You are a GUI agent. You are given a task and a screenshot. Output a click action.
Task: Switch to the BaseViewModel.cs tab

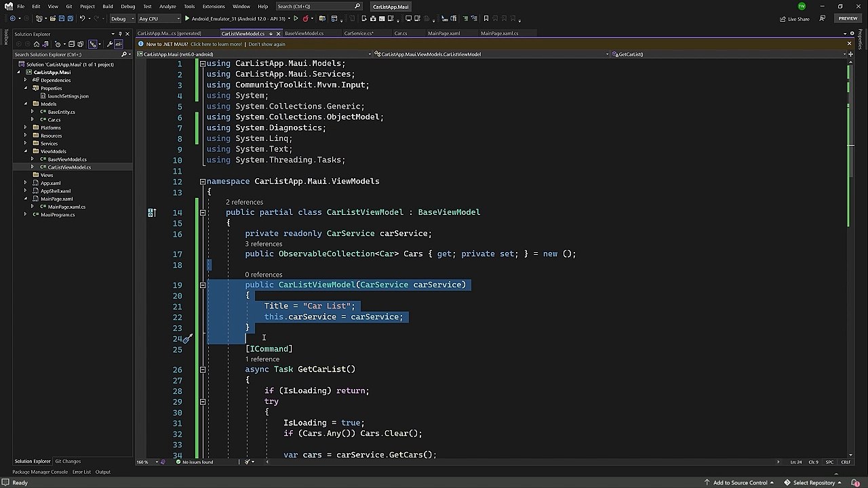(x=304, y=33)
